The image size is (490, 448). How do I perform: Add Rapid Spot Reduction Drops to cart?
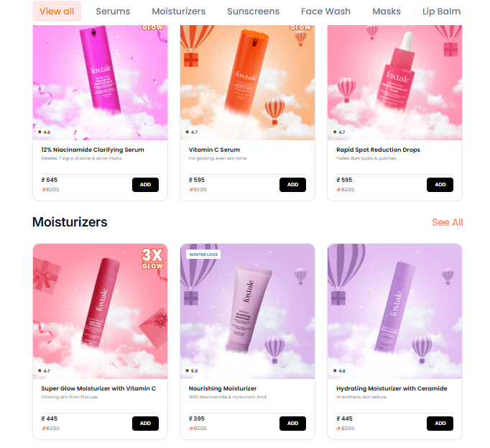pyautogui.click(x=440, y=185)
